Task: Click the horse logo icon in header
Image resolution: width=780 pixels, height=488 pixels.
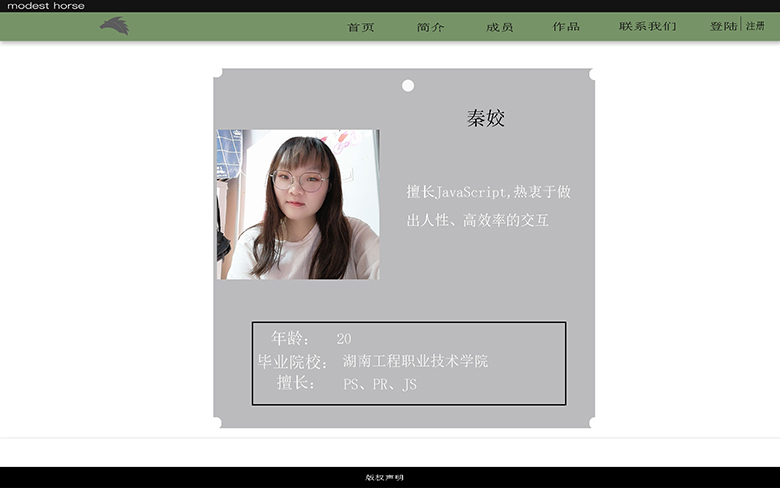Action: pos(115,26)
